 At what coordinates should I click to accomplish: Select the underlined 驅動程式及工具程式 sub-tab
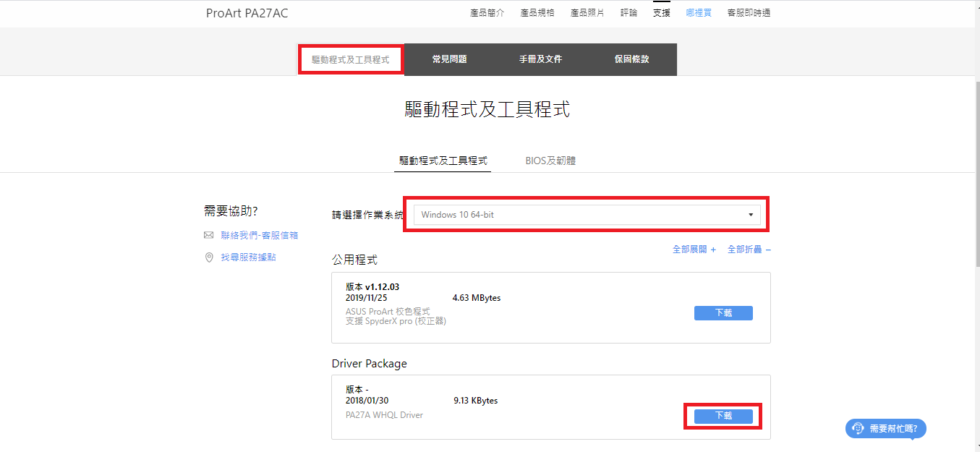(x=443, y=161)
